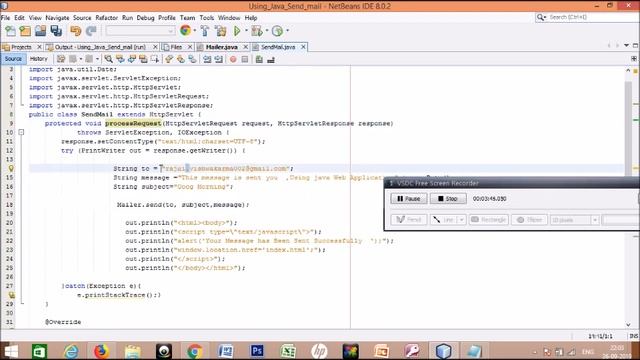Click the Undo toolbar icon
Viewport: 640px width, 360px height.
[x=76, y=31]
